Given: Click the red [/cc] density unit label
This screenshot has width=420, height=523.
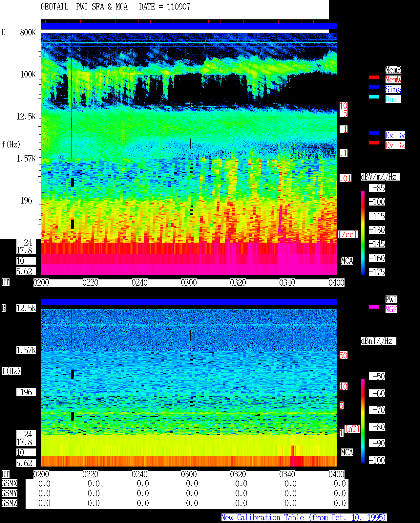Looking at the screenshot, I should 347,234.
